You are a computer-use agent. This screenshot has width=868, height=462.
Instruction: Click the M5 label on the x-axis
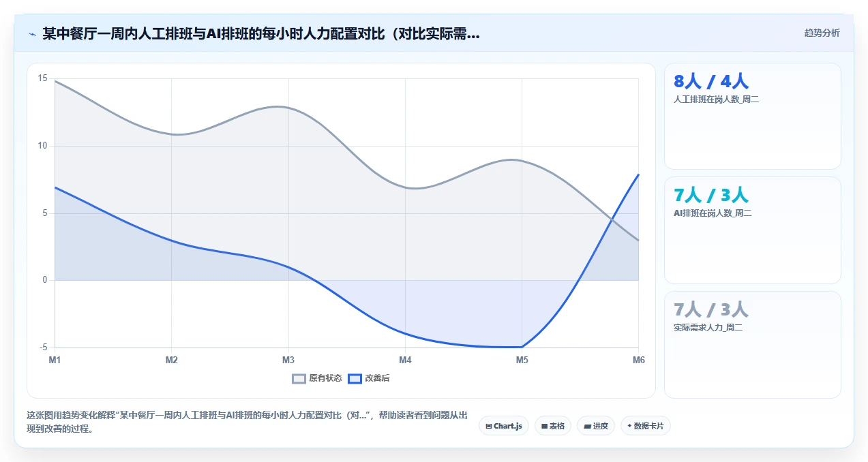coord(522,360)
